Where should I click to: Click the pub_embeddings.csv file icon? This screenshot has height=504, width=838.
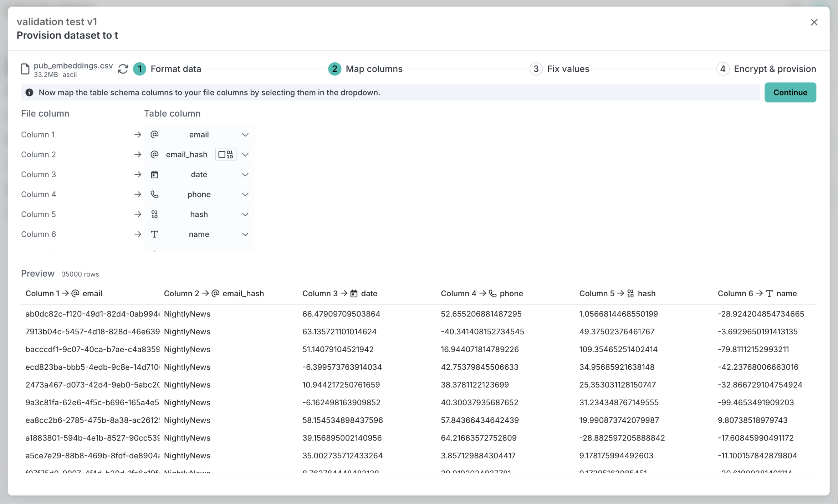pos(25,69)
